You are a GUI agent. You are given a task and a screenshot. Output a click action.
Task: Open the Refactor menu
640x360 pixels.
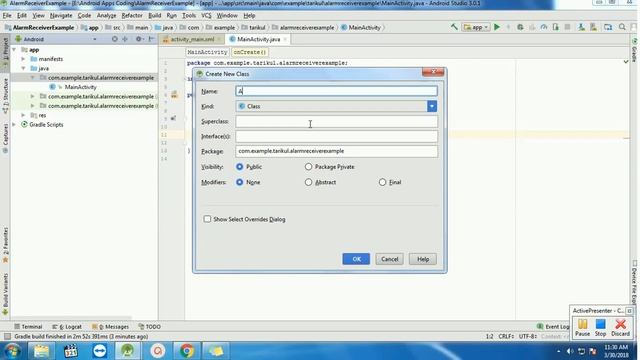click(x=132, y=16)
